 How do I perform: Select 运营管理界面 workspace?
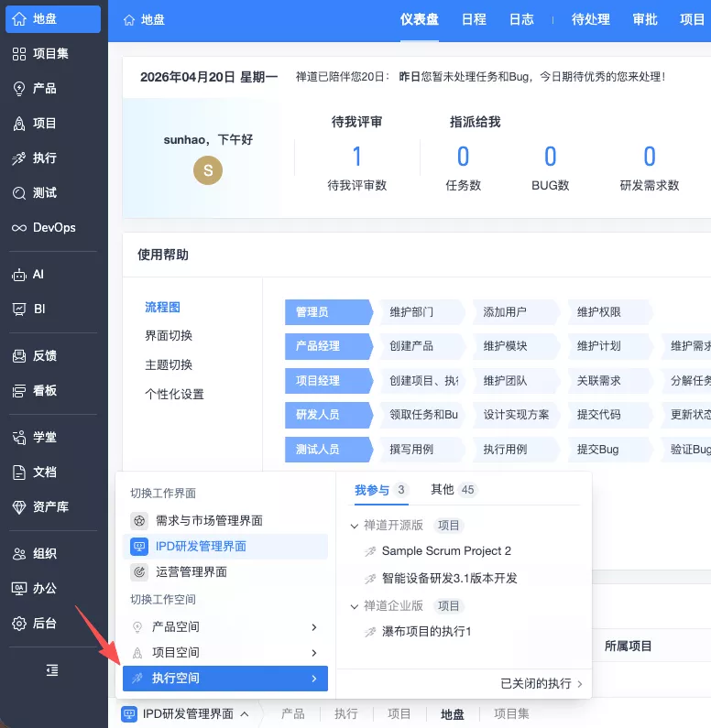pyautogui.click(x=225, y=572)
